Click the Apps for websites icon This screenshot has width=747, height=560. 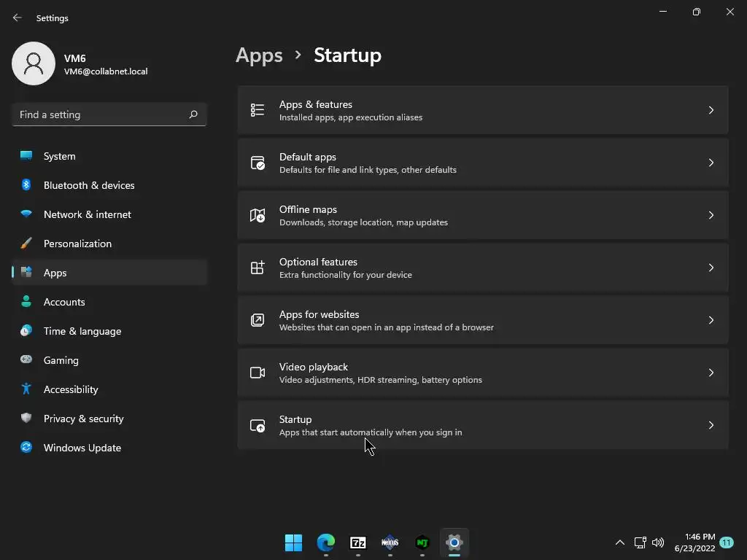pyautogui.click(x=258, y=320)
